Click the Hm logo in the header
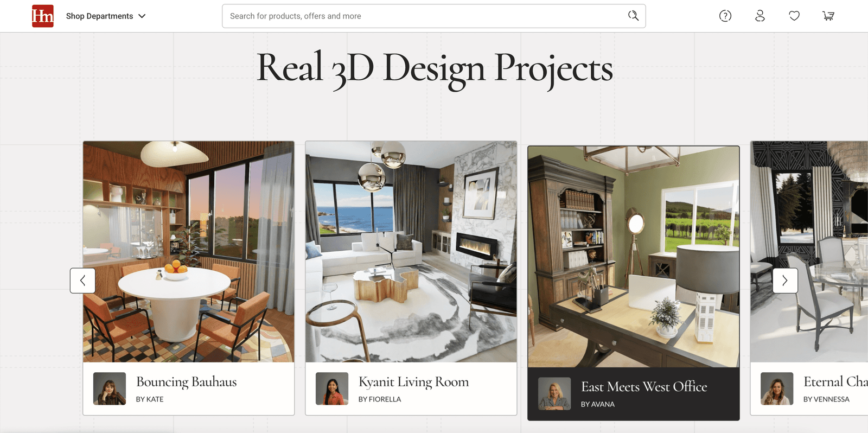 (x=42, y=16)
